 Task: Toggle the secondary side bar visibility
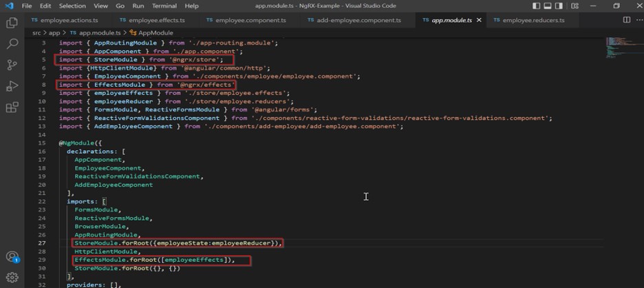[557, 6]
